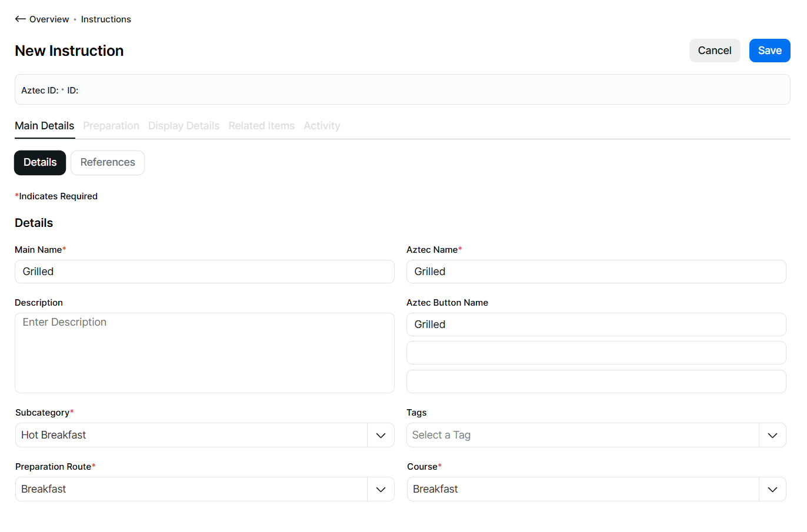Screen dimensions: 807x532
Task: Expand the Course dropdown chevron
Action: (772, 490)
